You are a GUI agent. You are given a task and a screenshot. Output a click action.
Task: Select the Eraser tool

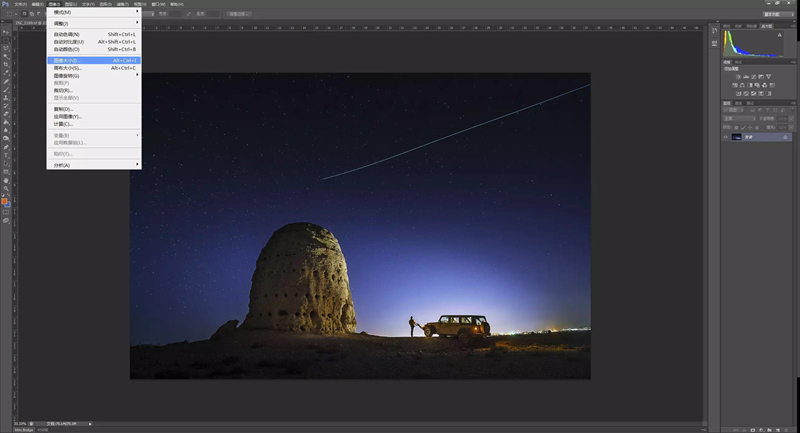coord(6,113)
